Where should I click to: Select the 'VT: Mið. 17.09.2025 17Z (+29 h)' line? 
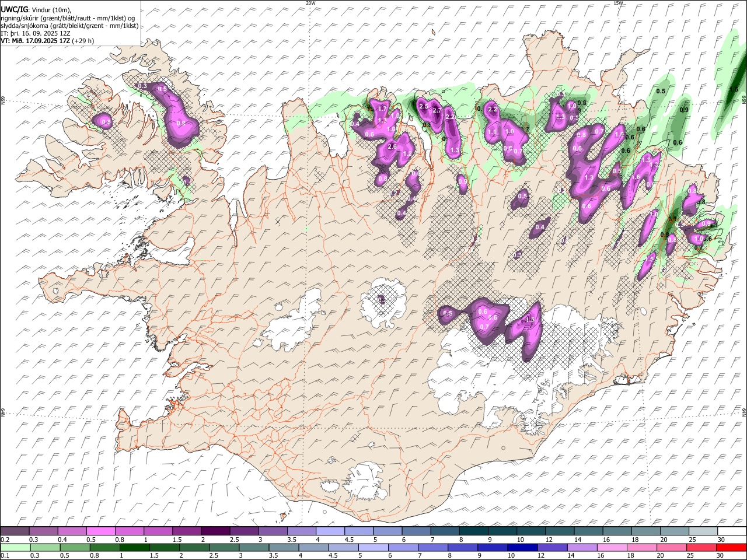click(47, 41)
